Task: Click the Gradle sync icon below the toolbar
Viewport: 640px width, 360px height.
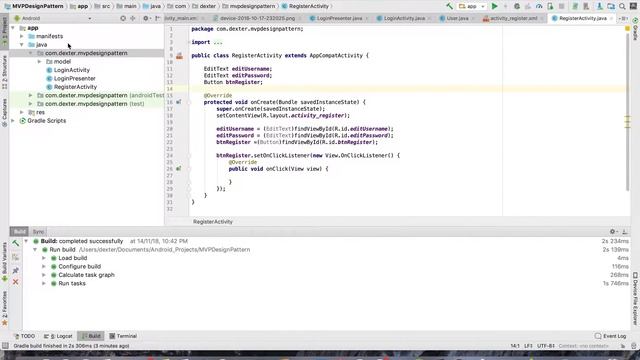Action: coord(635,20)
